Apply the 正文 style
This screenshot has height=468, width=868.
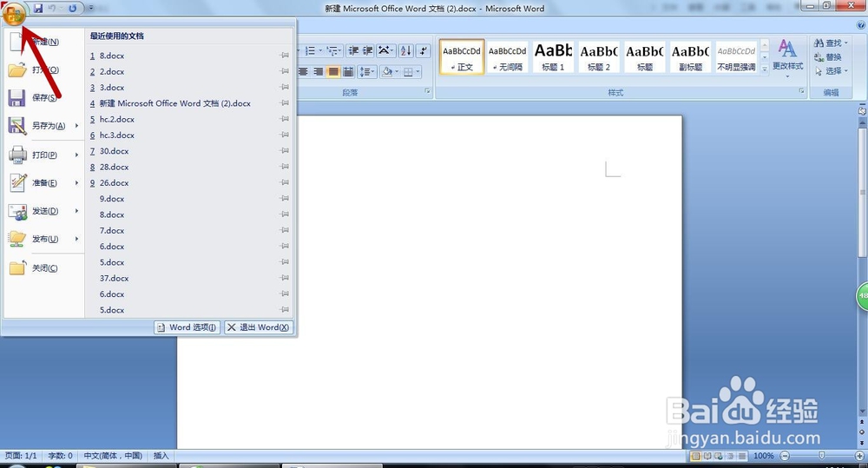coord(462,56)
